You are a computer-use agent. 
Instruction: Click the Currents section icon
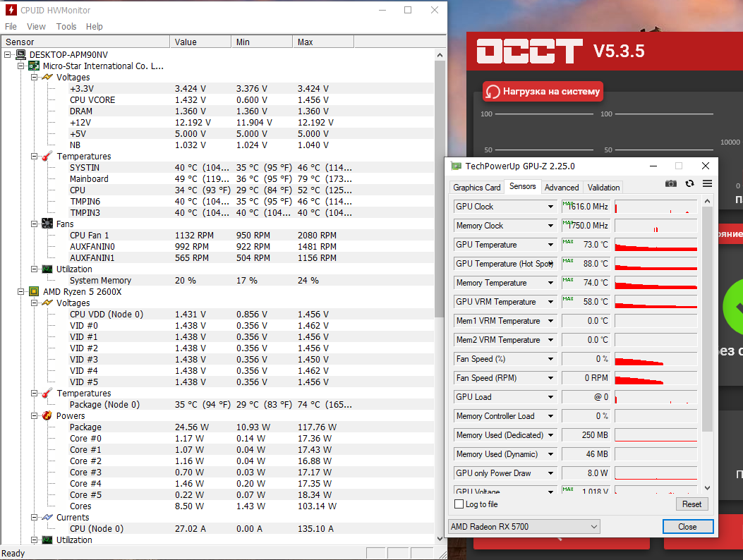pos(47,518)
